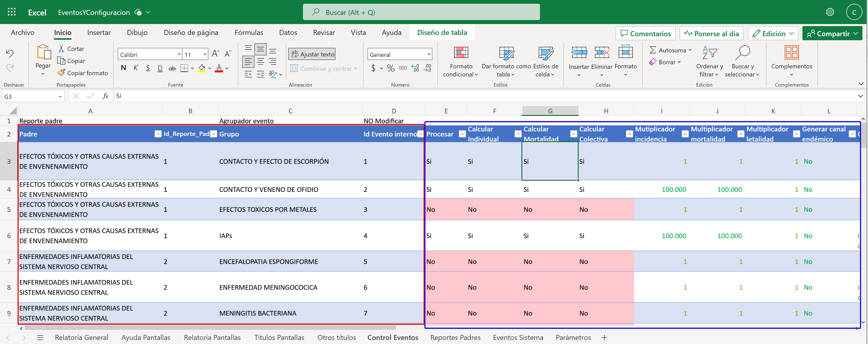Align text to middle vertically

tap(260, 49)
